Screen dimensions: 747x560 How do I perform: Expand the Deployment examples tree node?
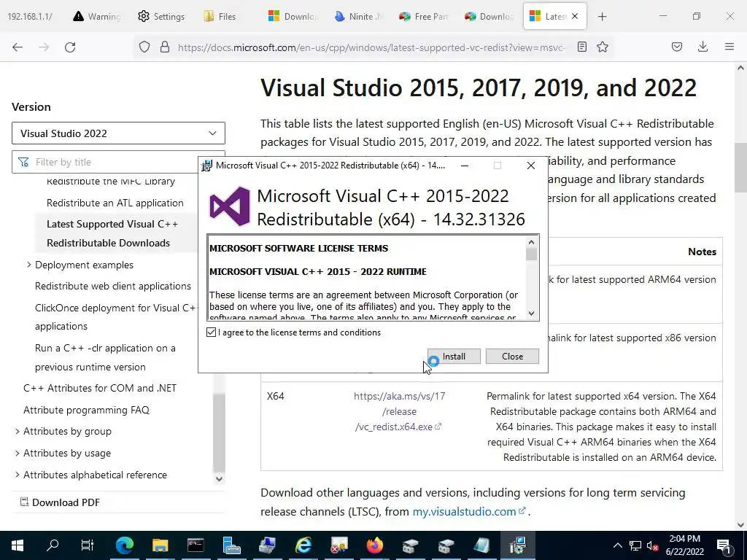point(29,264)
